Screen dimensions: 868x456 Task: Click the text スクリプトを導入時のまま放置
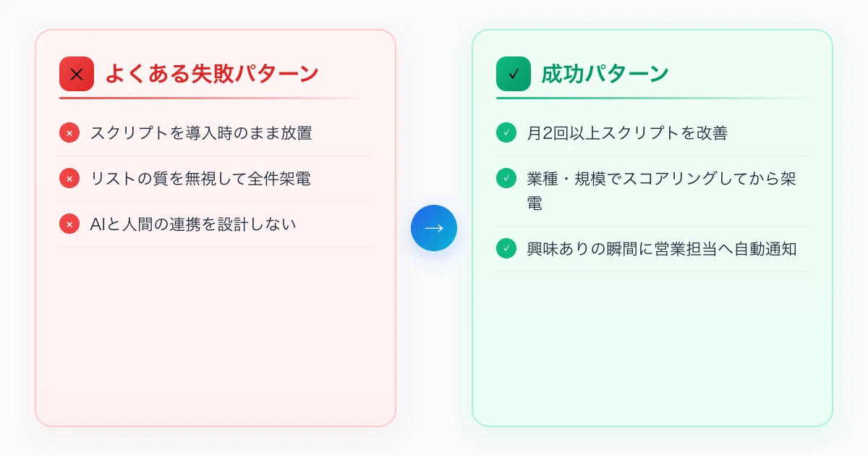coord(201,133)
